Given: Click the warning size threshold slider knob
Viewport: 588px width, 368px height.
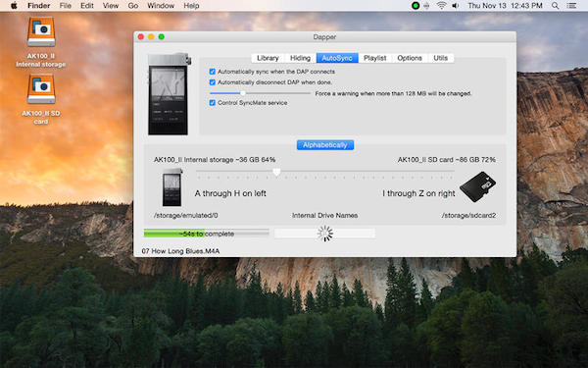Looking at the screenshot, I should (243, 93).
